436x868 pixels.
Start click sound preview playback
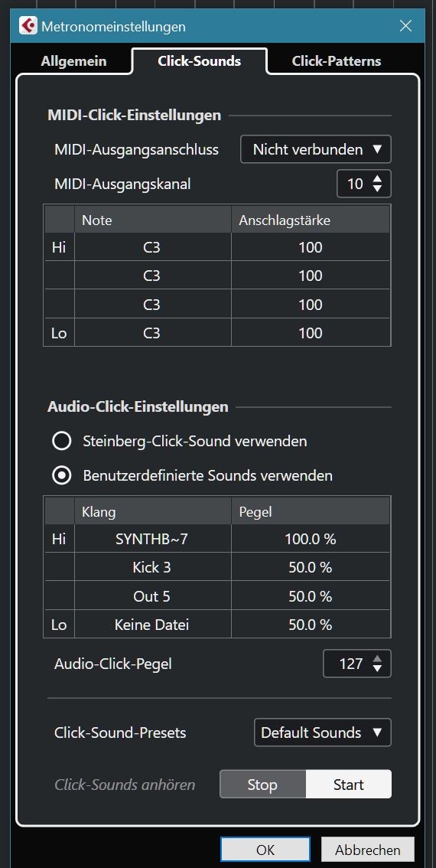point(349,785)
